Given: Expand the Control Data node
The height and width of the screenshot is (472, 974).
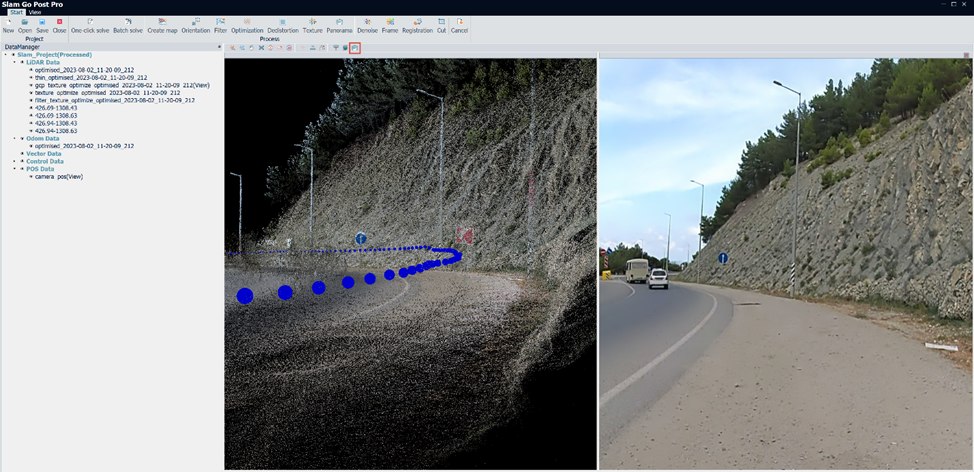Looking at the screenshot, I should (14, 161).
